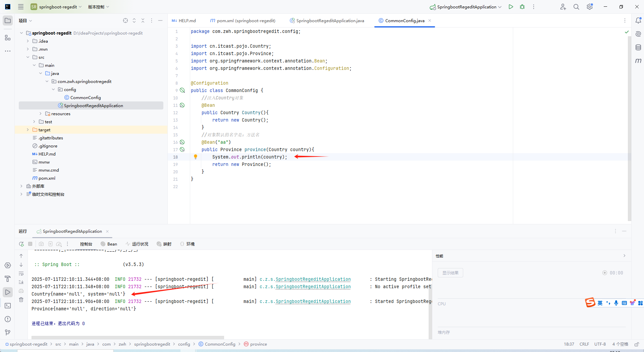Rerun the application from the console toolbar
This screenshot has width=644, height=352.
point(21,244)
